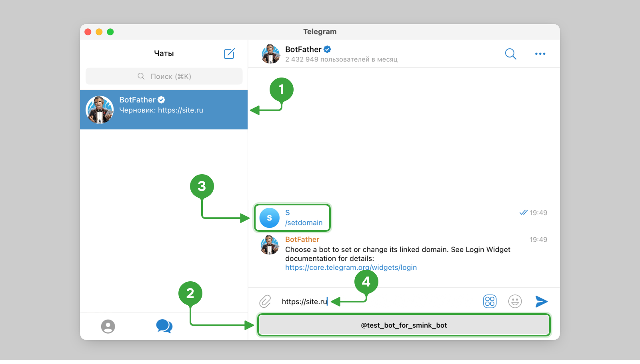This screenshot has height=364, width=640.
Task: Select the BotFather chat in list
Action: point(164,109)
